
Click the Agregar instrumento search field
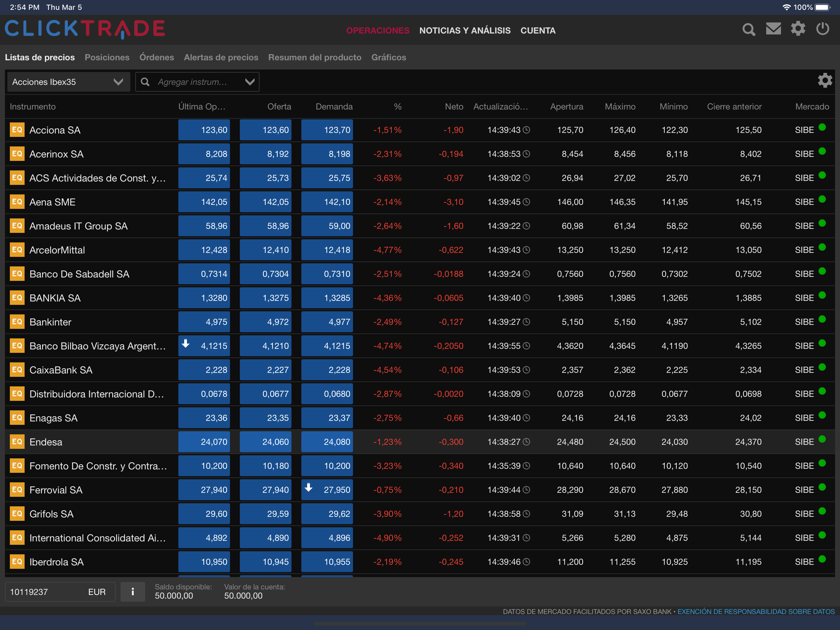pyautogui.click(x=197, y=82)
